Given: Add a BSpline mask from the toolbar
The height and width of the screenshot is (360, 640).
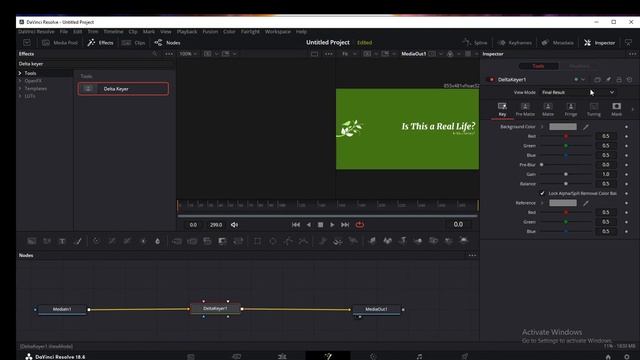Looking at the screenshot, I should pos(304,241).
